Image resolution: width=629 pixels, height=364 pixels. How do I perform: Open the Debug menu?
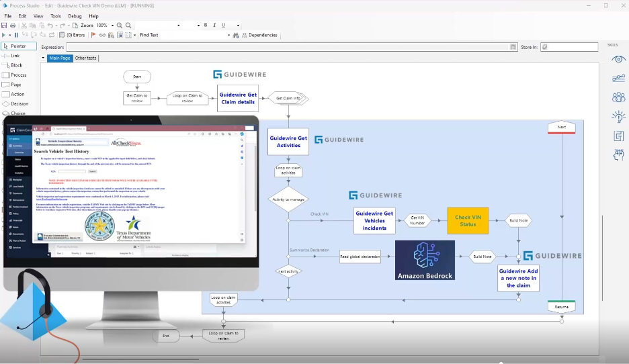(x=75, y=16)
